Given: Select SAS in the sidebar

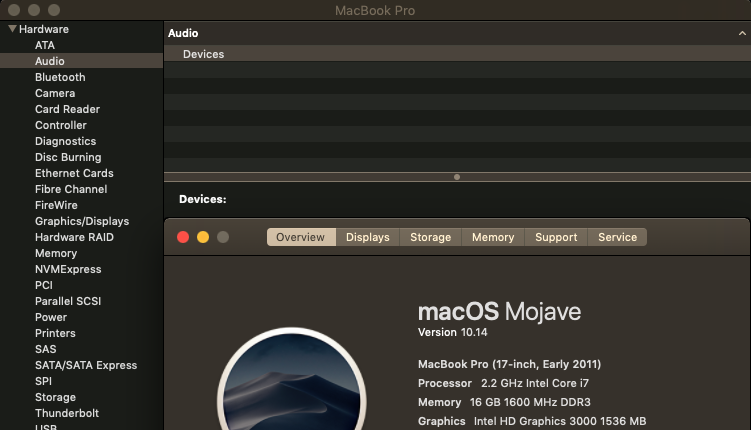Looking at the screenshot, I should pos(46,349).
